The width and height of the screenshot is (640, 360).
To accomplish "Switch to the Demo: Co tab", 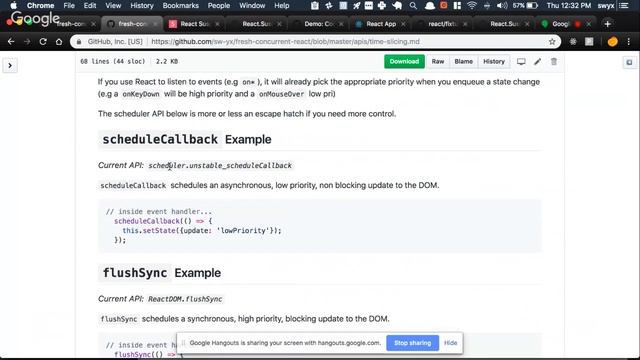I will click(x=318, y=24).
